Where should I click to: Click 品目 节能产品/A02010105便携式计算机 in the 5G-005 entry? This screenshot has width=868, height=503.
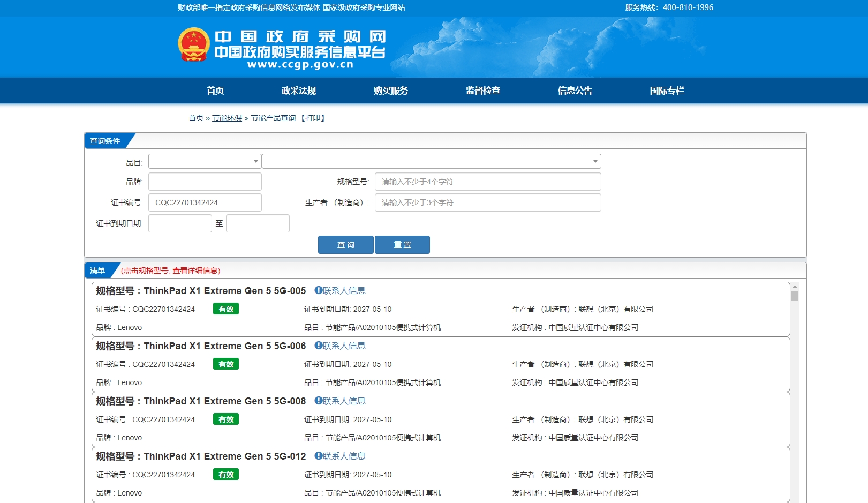(x=373, y=327)
